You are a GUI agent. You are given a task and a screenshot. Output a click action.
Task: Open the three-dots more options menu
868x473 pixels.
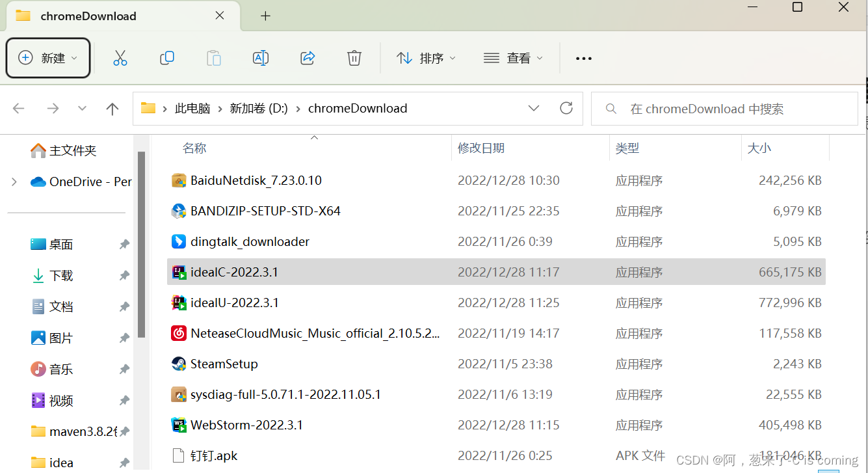584,59
